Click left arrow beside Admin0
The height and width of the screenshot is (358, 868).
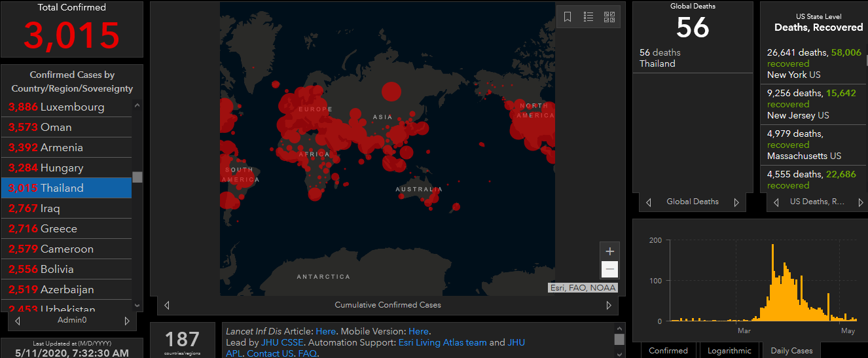pyautogui.click(x=18, y=321)
